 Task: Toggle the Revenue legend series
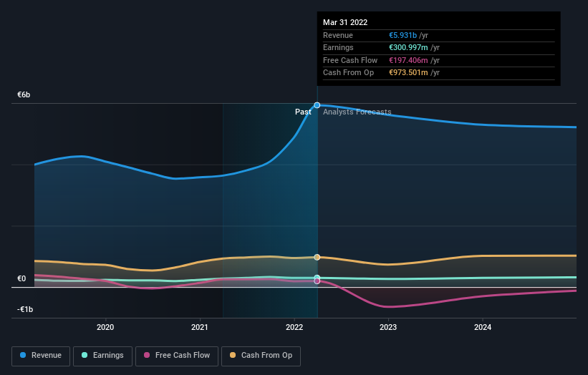[41, 356]
